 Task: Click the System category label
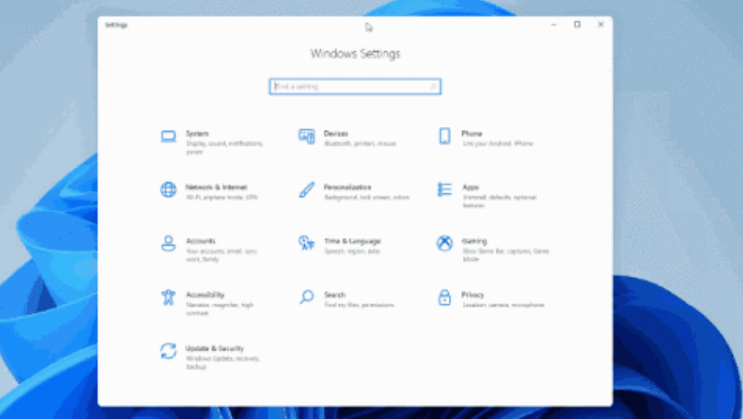(x=197, y=134)
